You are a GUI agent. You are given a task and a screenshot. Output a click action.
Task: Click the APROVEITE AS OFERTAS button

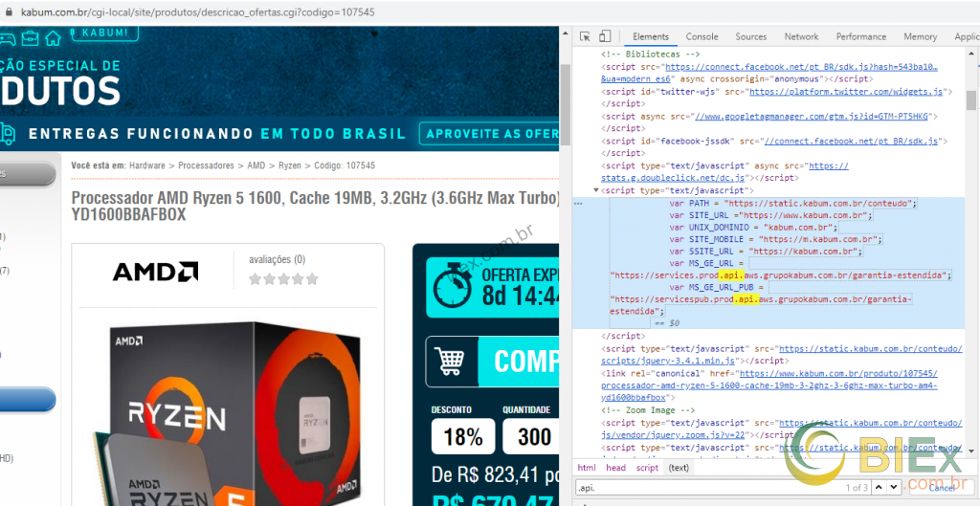[x=489, y=134]
